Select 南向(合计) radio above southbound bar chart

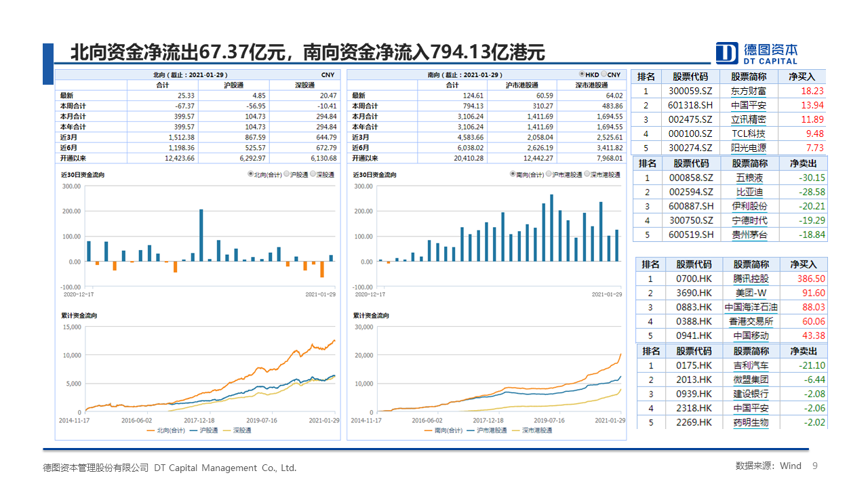tap(513, 174)
